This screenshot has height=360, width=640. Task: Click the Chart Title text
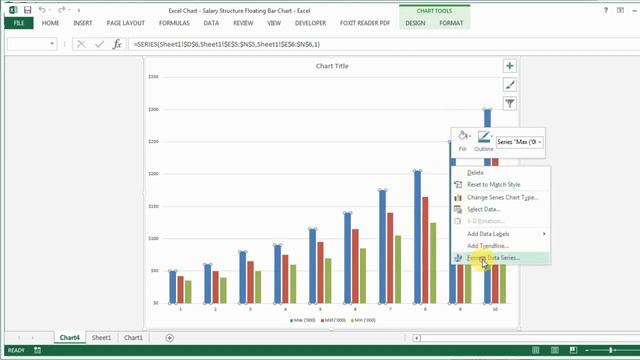pyautogui.click(x=332, y=66)
